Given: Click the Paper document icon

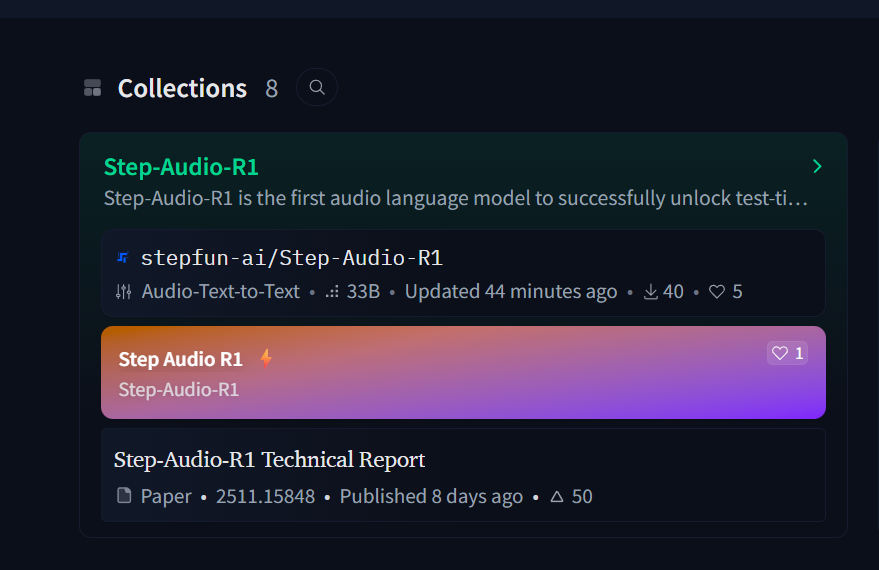Looking at the screenshot, I should [124, 496].
